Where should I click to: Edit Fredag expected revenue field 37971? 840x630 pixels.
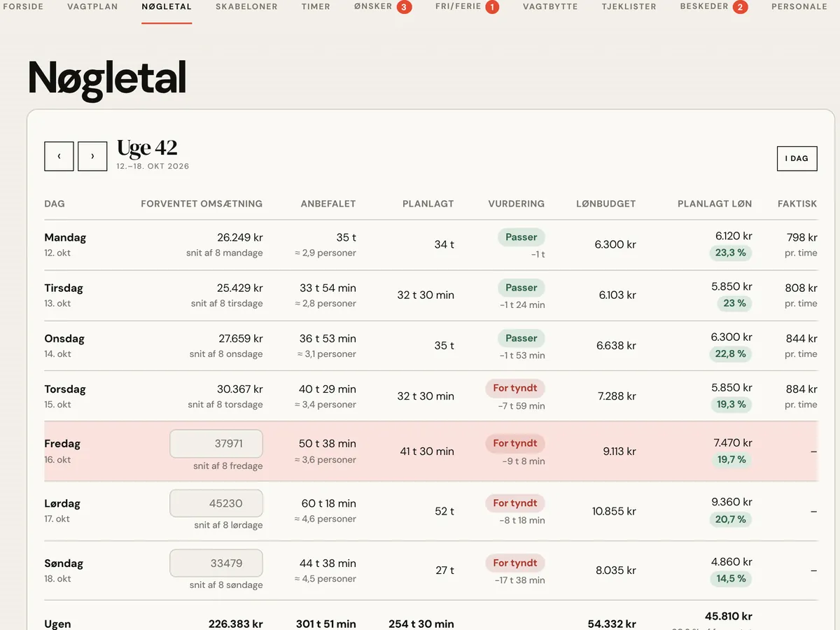216,444
